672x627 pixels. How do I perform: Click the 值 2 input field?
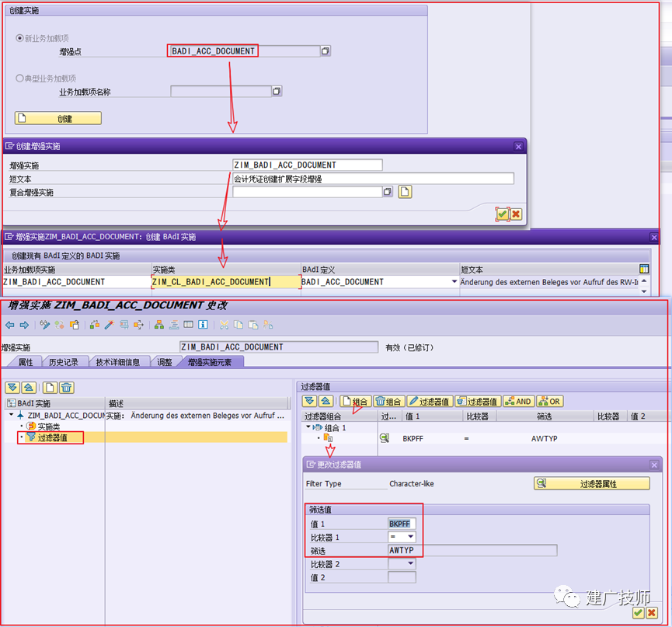click(x=402, y=577)
